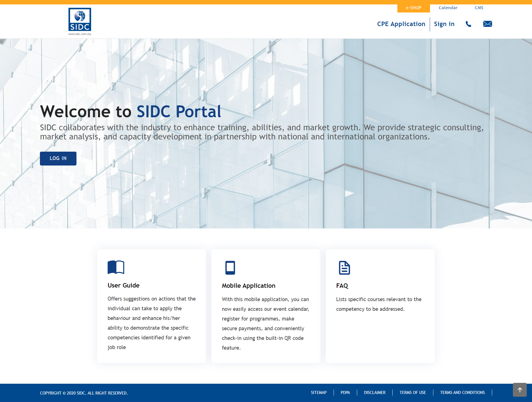The width and height of the screenshot is (532, 402).
Task: Go to the CMS link
Action: [479, 8]
